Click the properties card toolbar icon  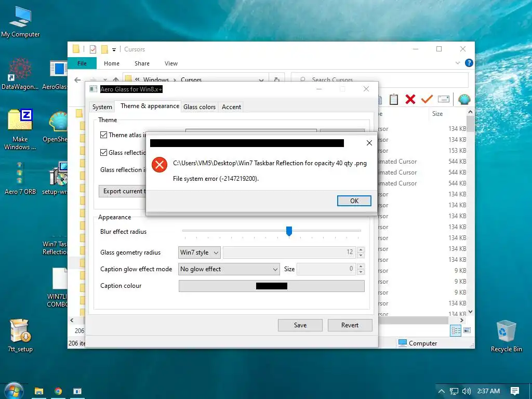pyautogui.click(x=444, y=99)
